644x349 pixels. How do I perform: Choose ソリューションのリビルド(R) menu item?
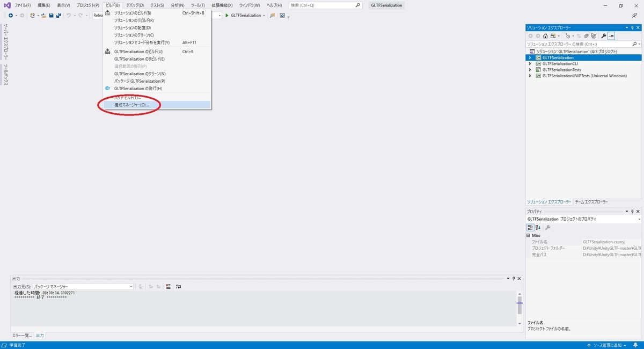click(x=157, y=20)
